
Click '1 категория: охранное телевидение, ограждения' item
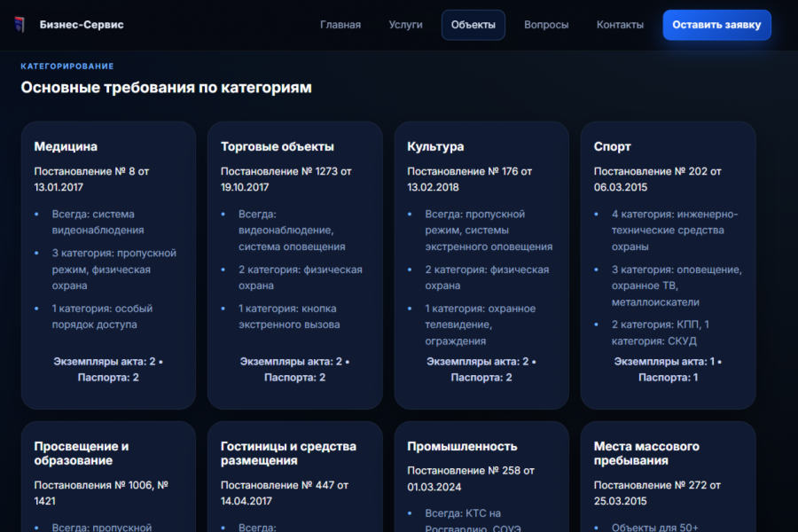pyautogui.click(x=481, y=325)
